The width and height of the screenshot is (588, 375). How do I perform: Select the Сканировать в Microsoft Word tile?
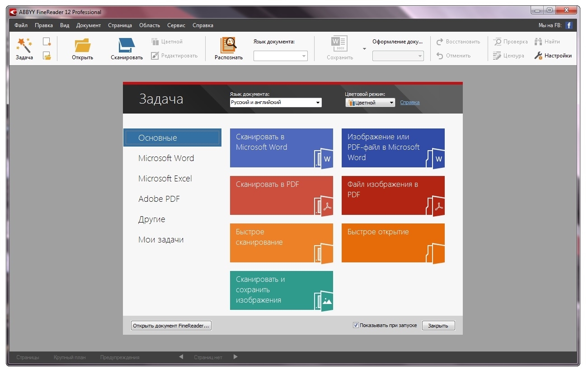281,148
